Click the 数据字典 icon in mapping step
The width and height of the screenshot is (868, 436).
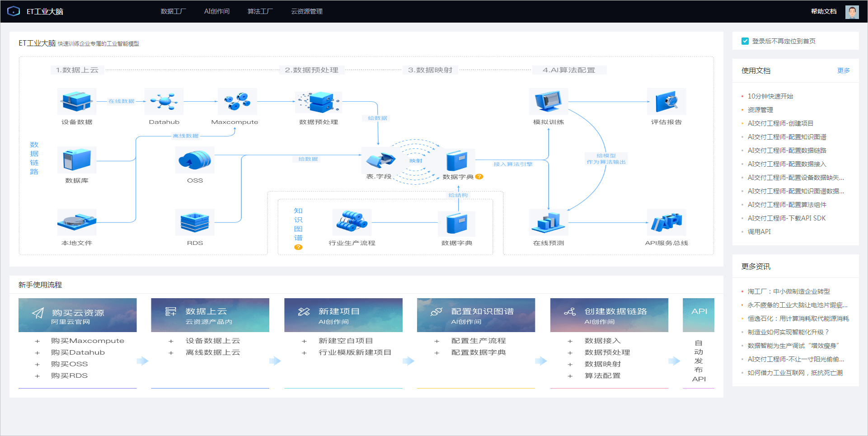point(457,161)
